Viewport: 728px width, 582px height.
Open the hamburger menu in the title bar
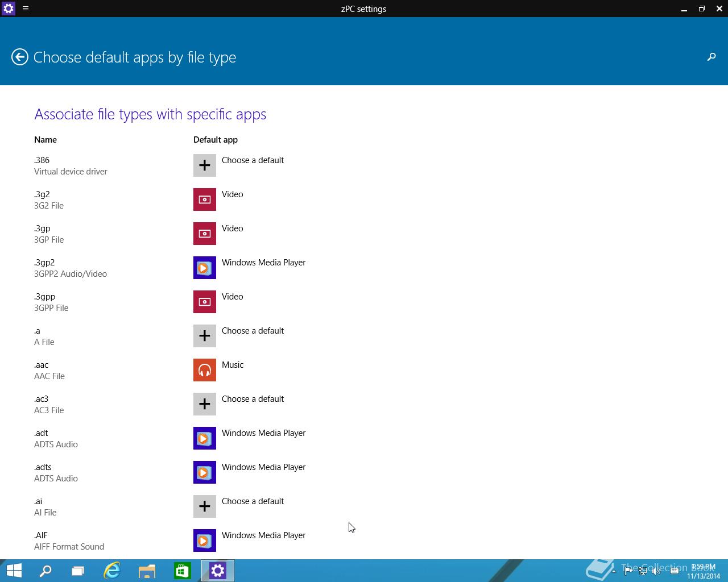(x=26, y=9)
